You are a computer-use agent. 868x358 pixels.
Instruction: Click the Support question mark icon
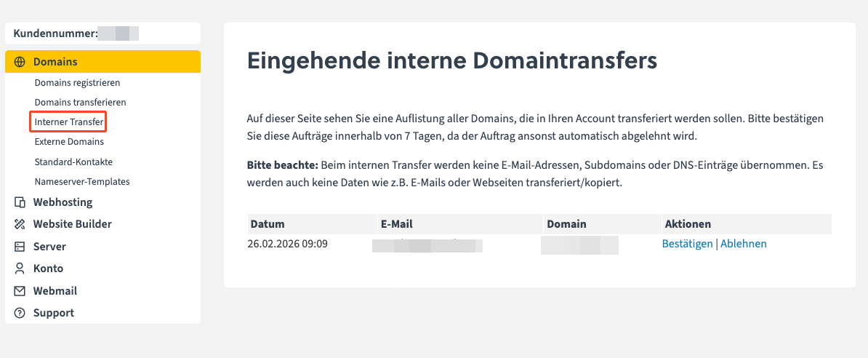[x=20, y=313]
